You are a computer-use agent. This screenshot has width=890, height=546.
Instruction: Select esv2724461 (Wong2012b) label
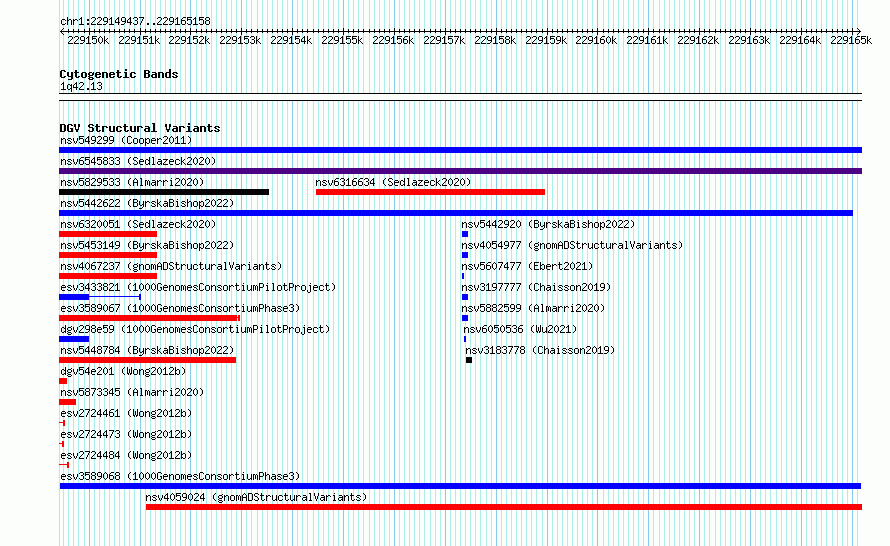(126, 413)
